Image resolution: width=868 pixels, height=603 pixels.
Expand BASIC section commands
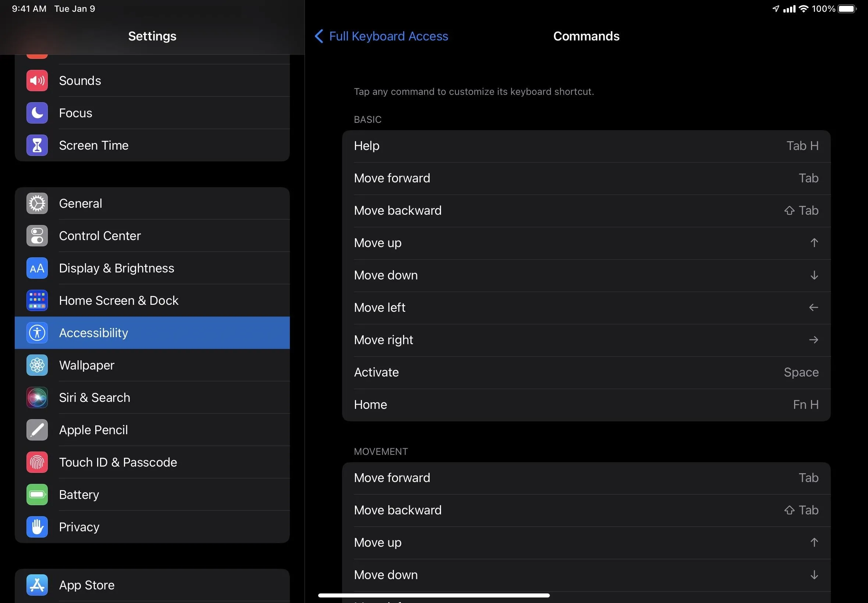tap(367, 119)
